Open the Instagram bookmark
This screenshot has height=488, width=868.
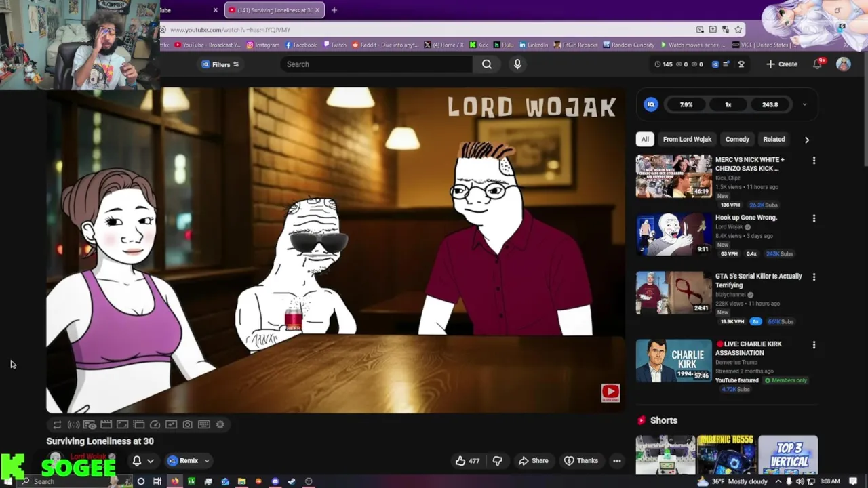(x=262, y=45)
